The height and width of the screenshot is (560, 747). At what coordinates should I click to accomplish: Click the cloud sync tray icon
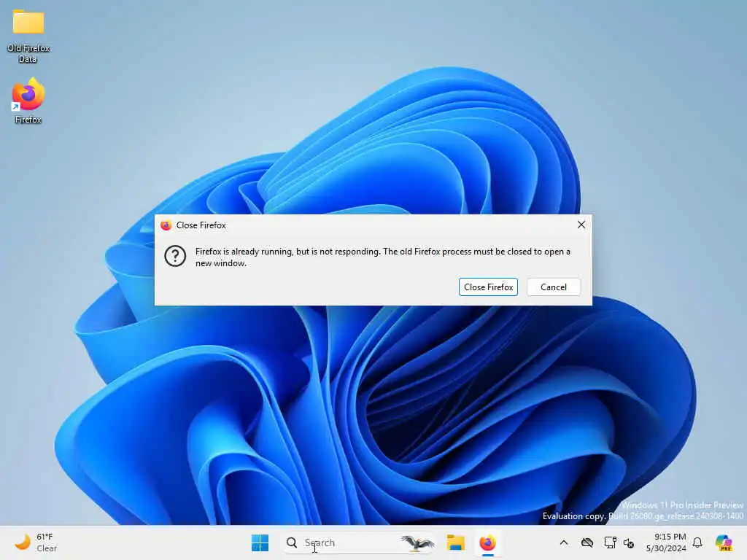[587, 542]
